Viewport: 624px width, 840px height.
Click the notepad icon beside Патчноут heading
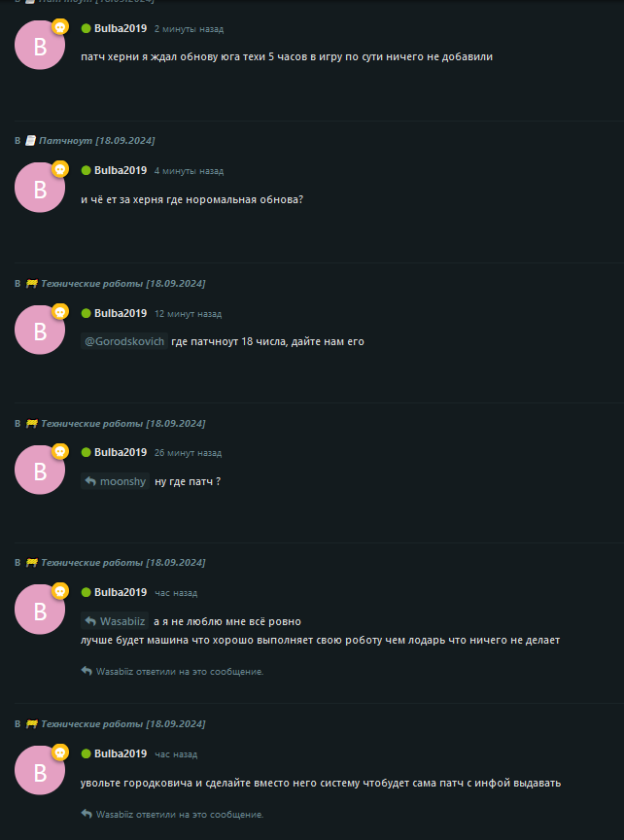tap(31, 140)
